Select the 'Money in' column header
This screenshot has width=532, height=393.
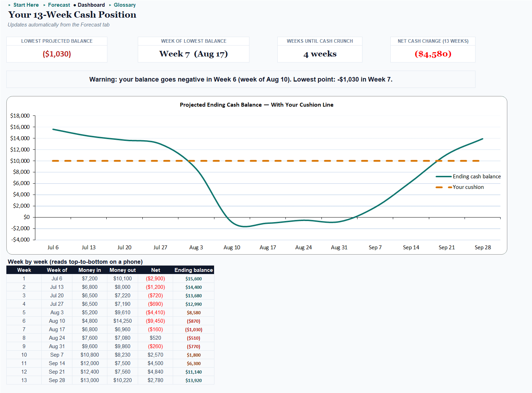pos(90,270)
